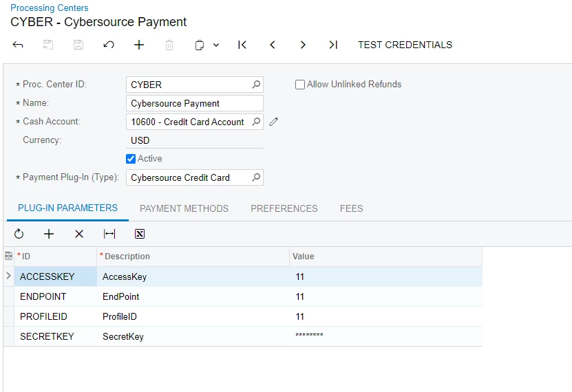Go to the previous record
This screenshot has height=392, width=572.
point(273,45)
